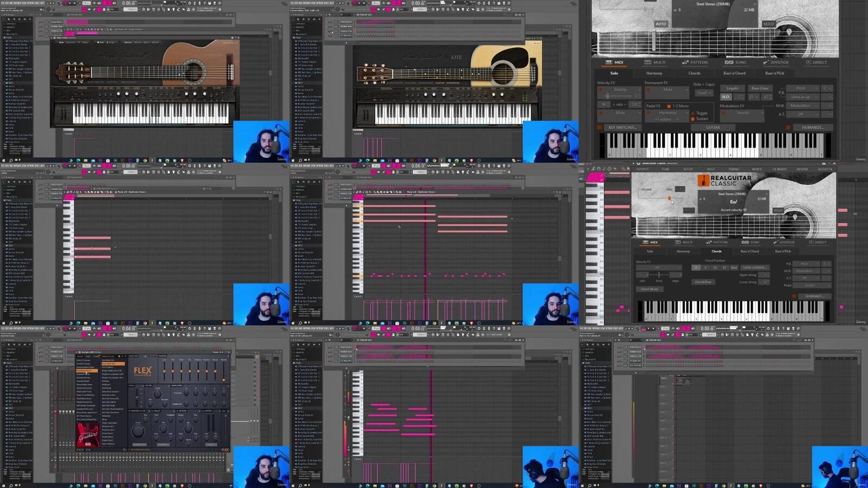The image size is (868, 488).
Task: Open the Pitch bend dropdown in RealGuitar Solo view
Action: pos(804,88)
